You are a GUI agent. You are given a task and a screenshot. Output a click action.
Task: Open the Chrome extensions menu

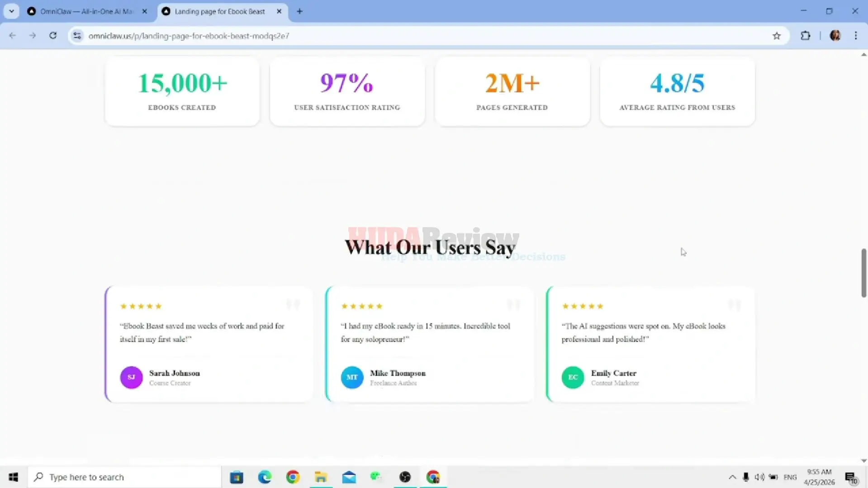coord(805,36)
